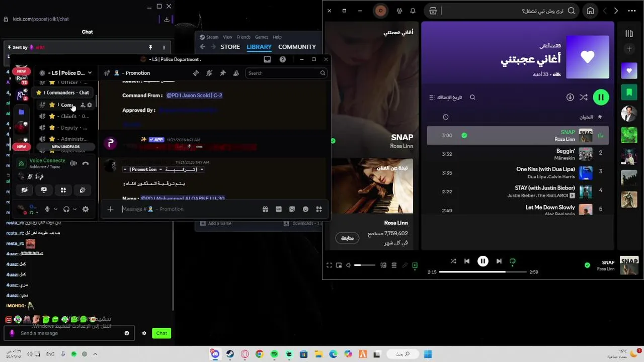The height and width of the screenshot is (362, 644).
Task: Adjust the Spotify volume slider
Action: tap(365, 265)
